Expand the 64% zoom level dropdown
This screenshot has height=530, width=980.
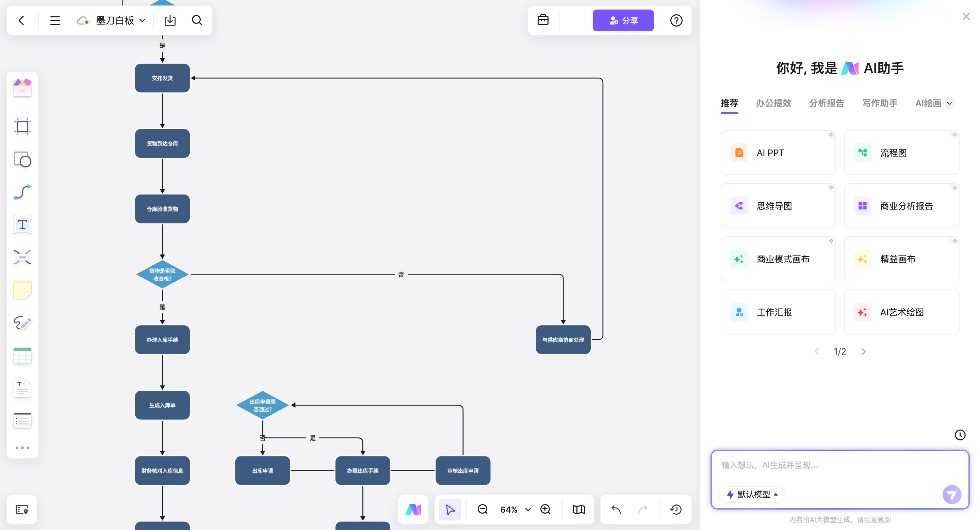coord(528,510)
